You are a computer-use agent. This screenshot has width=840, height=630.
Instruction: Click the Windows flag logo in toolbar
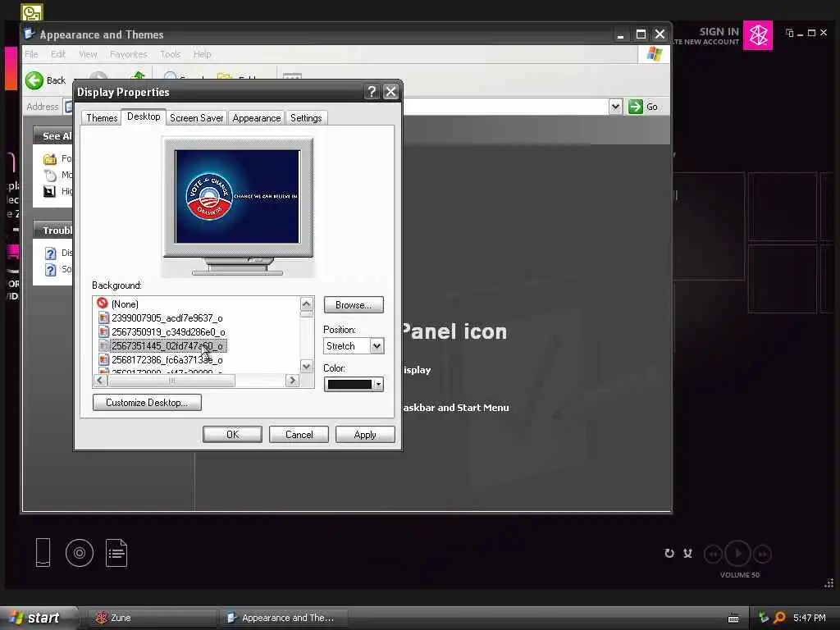coord(654,54)
